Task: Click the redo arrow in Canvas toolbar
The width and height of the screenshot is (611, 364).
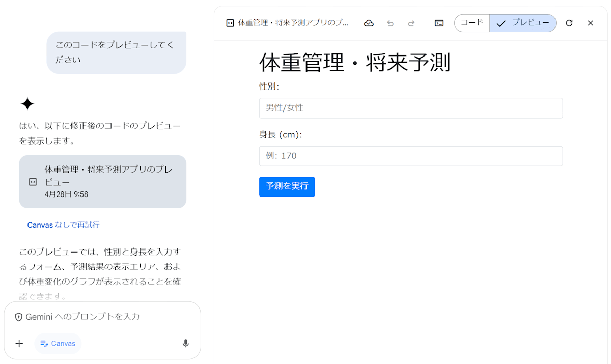Action: (x=411, y=23)
